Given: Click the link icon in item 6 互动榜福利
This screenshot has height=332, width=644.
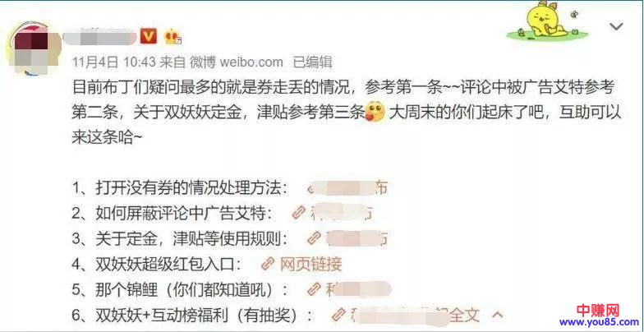Looking at the screenshot, I should coord(339,316).
